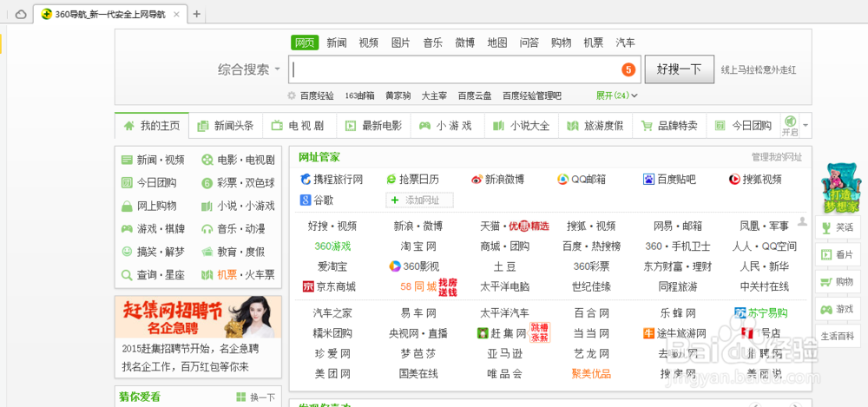Click the 163邮箱 shortcut link
Viewport: 868px width, 407px height.
pyautogui.click(x=359, y=95)
